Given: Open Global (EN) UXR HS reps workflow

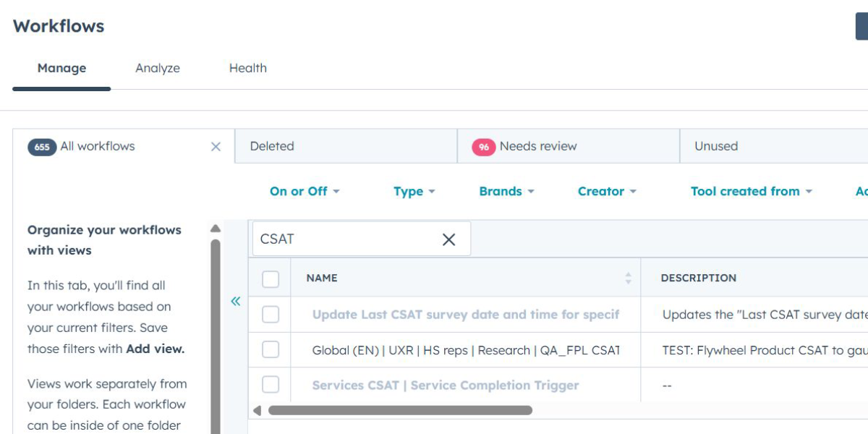Looking at the screenshot, I should click(x=466, y=350).
